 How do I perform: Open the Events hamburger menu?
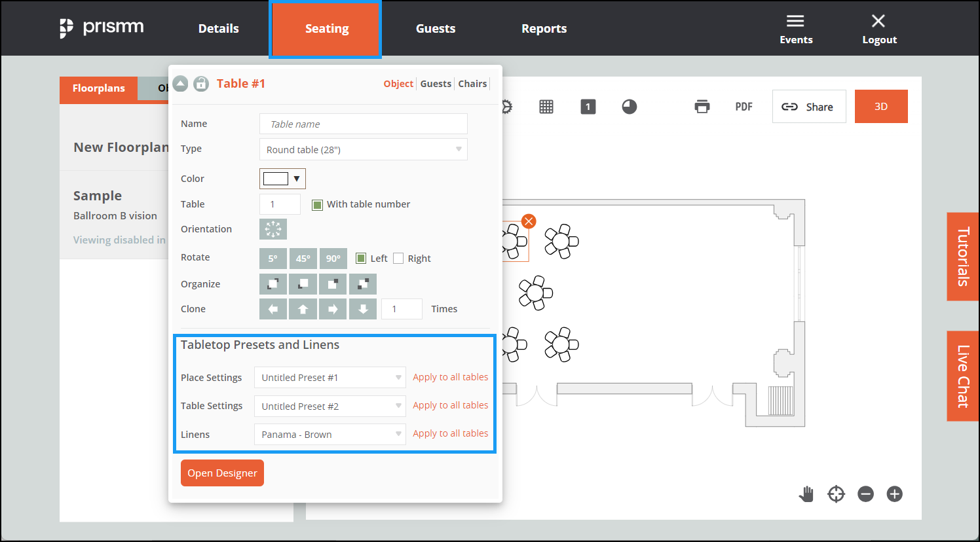[796, 29]
